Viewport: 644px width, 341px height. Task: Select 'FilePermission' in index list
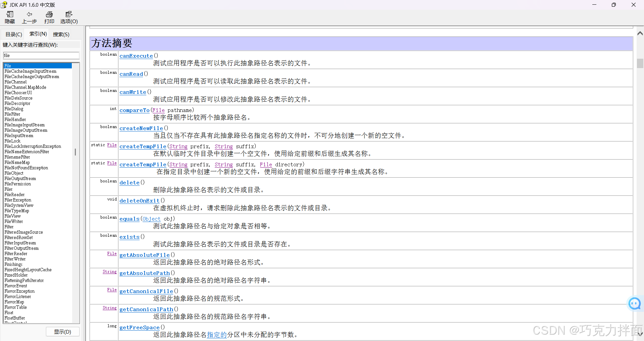18,184
